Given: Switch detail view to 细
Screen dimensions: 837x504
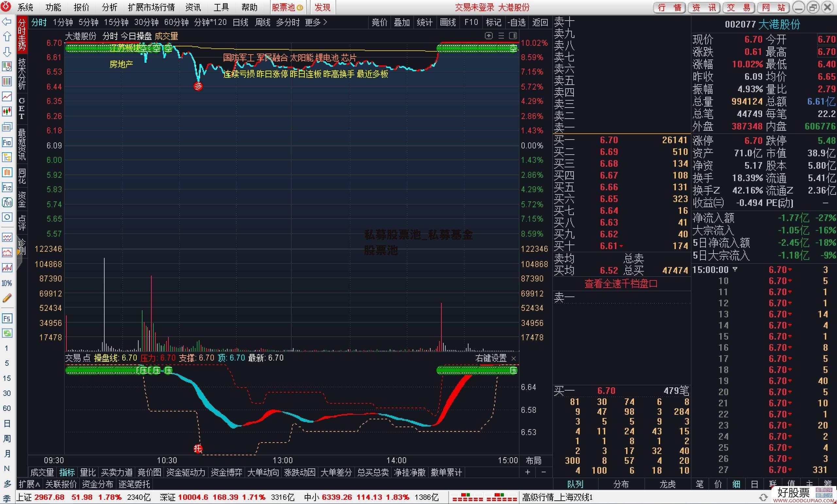Looking at the screenshot, I should pos(736,484).
